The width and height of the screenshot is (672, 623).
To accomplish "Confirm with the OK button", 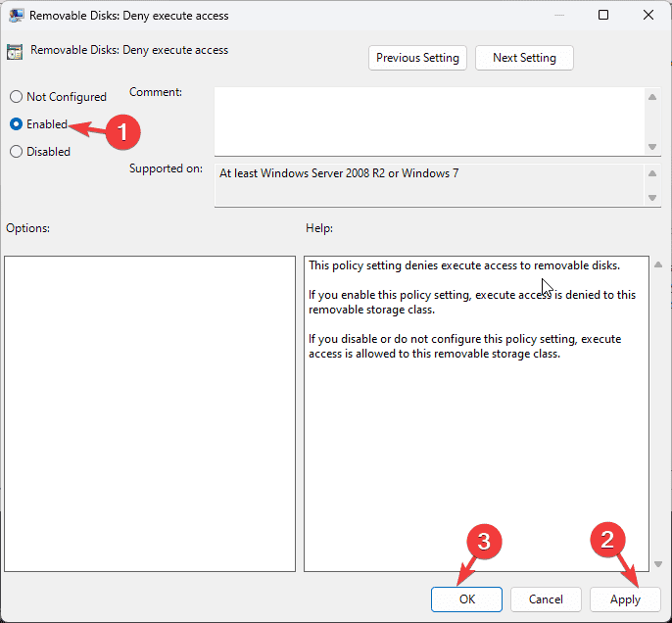I will pos(466,599).
